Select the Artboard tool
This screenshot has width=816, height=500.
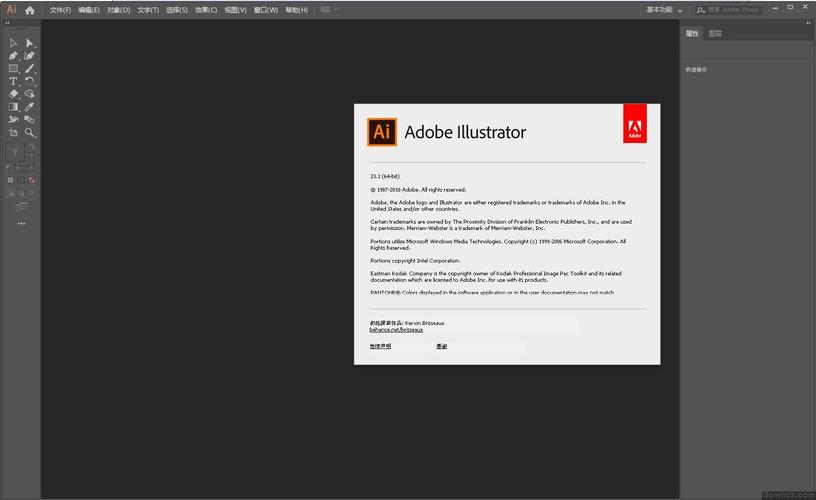tap(13, 132)
